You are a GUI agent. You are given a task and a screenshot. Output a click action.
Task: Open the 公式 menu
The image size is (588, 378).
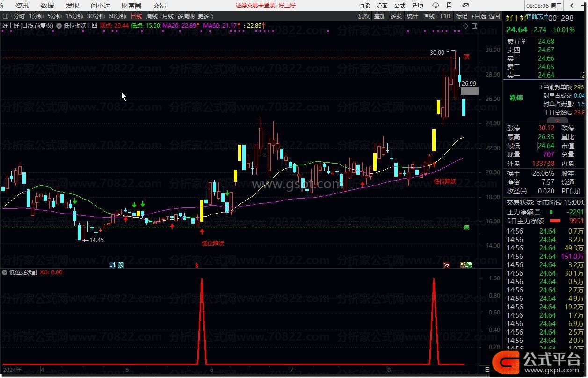[399, 6]
